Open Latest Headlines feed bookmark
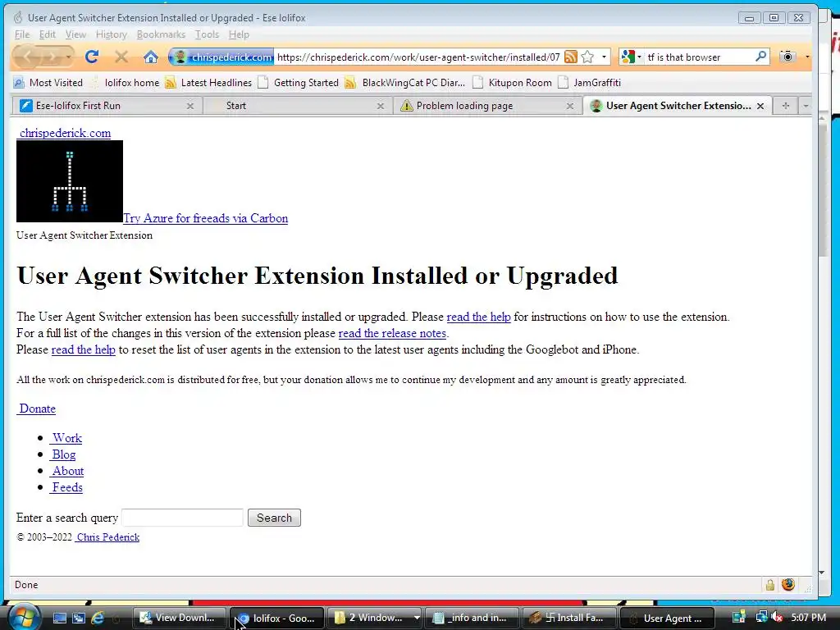 [x=208, y=83]
